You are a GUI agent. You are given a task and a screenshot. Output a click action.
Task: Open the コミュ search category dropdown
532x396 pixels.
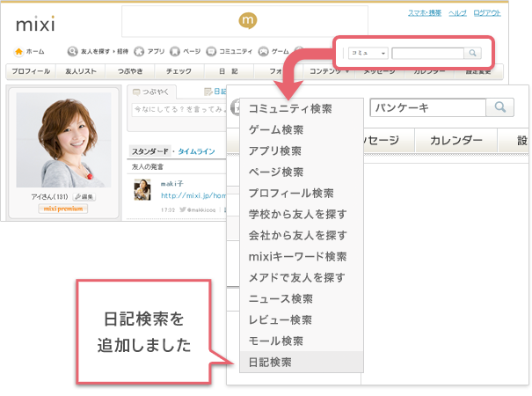pos(368,53)
